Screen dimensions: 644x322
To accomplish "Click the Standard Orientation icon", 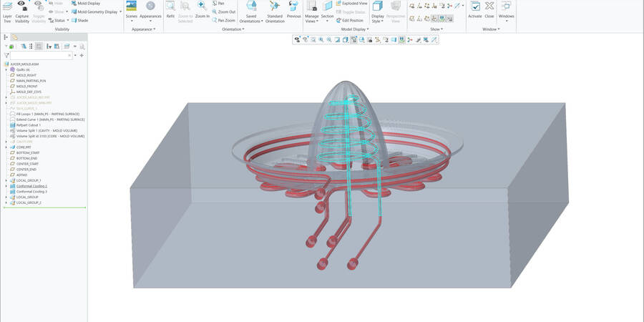I will [275, 9].
